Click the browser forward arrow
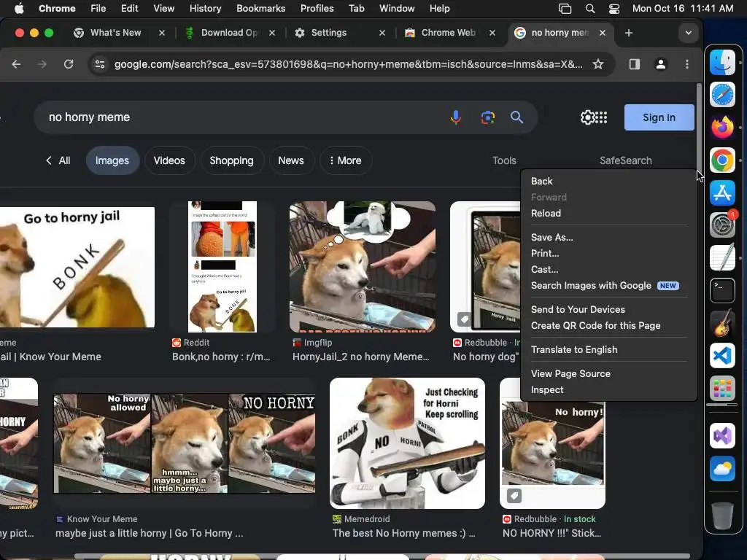This screenshot has height=560, width=747. (42, 64)
